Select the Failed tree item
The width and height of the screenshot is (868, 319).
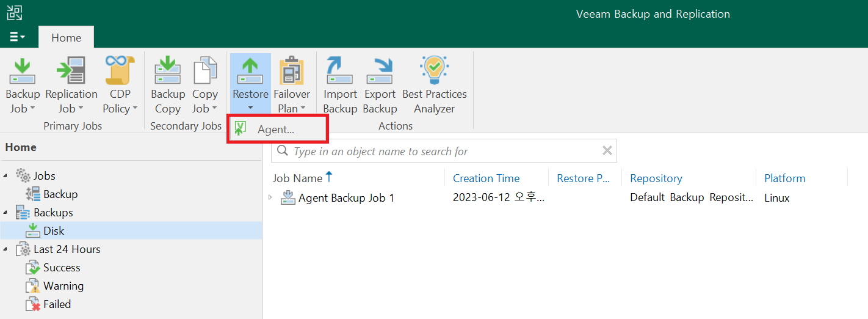click(x=57, y=304)
